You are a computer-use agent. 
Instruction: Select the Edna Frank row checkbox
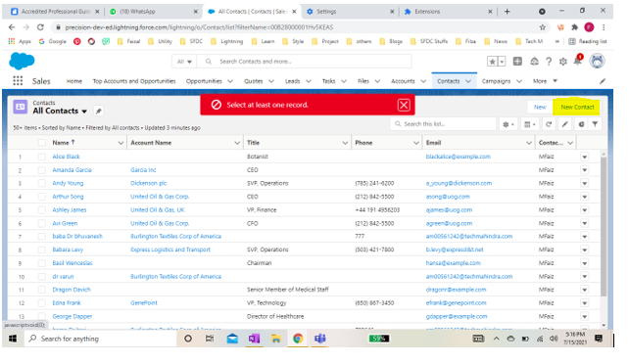coord(42,303)
